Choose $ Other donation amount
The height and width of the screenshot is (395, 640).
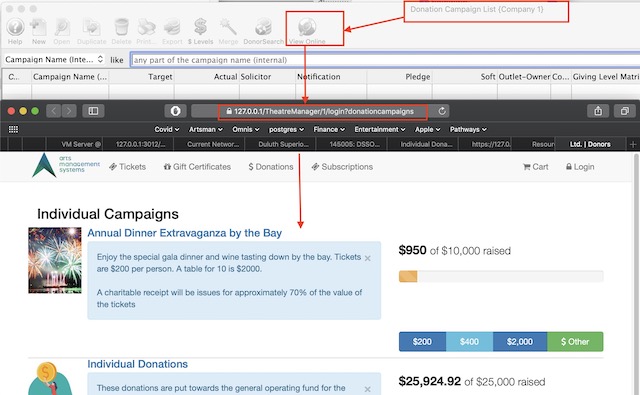click(575, 342)
